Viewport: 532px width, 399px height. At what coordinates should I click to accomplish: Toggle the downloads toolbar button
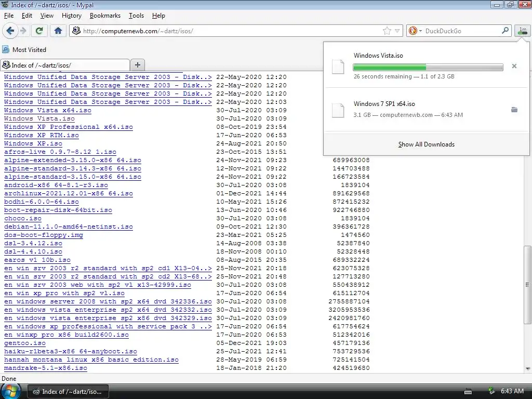[x=523, y=31]
